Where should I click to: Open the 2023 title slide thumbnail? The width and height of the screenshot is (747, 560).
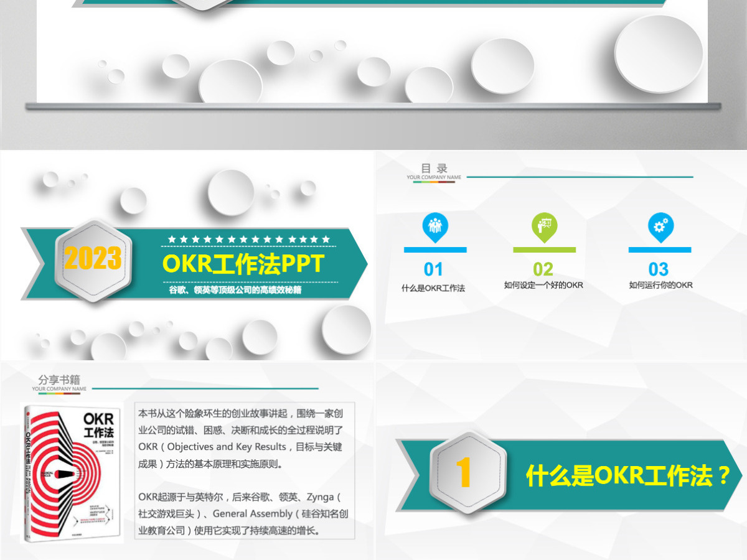click(187, 256)
